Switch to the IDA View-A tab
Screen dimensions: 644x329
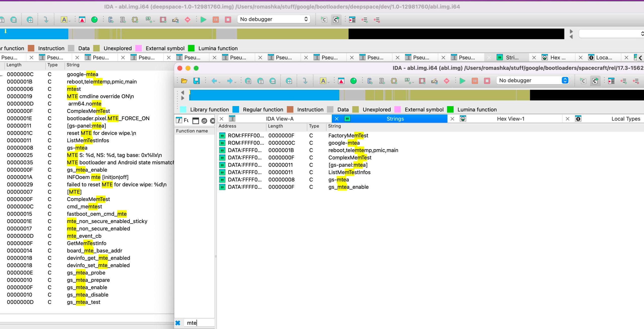coord(280,119)
